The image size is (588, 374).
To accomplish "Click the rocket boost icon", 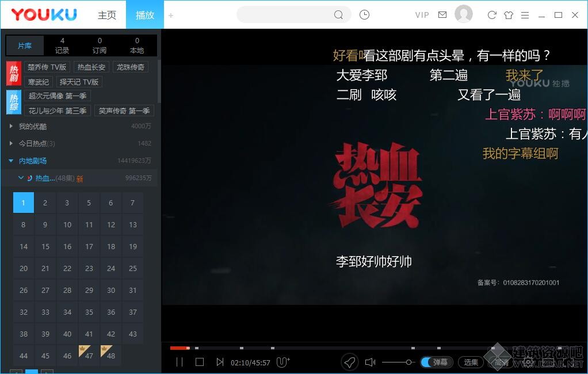I will (x=349, y=362).
